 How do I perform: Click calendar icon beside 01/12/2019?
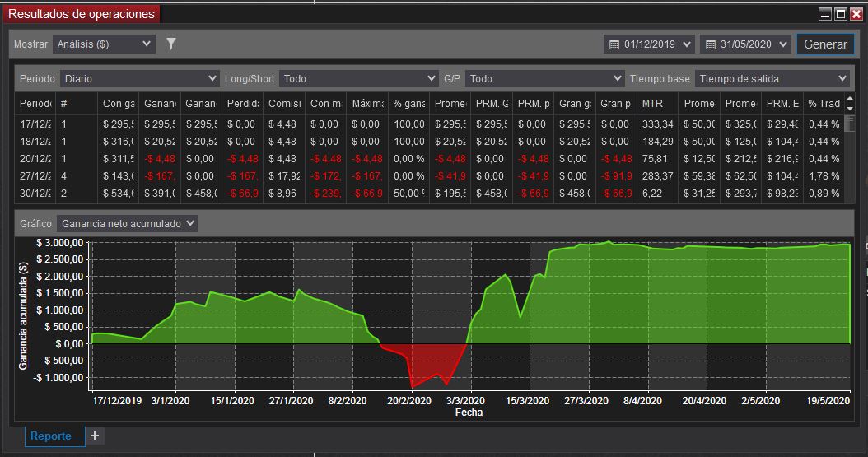tap(614, 44)
